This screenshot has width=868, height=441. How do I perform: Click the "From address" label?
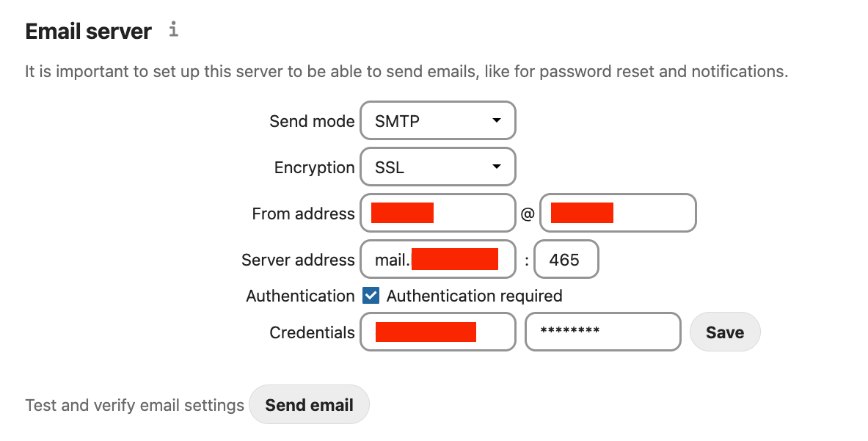[303, 214]
